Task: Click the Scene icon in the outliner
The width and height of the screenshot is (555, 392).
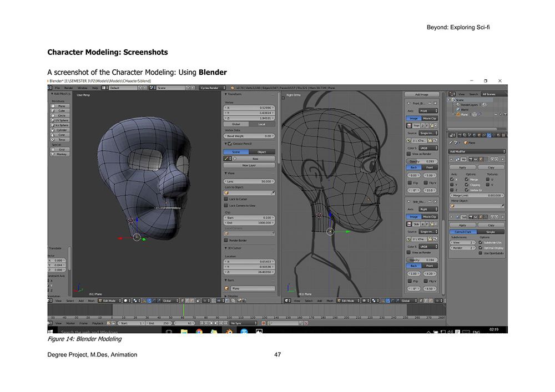Action: click(453, 100)
